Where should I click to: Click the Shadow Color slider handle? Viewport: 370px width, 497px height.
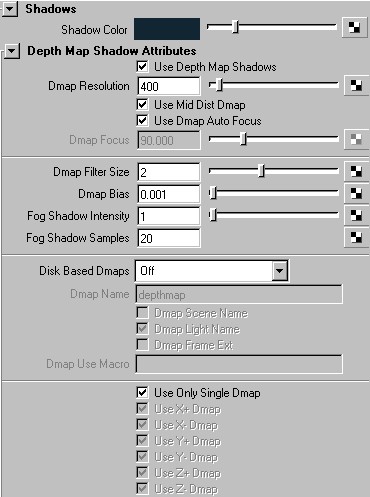pyautogui.click(x=235, y=27)
